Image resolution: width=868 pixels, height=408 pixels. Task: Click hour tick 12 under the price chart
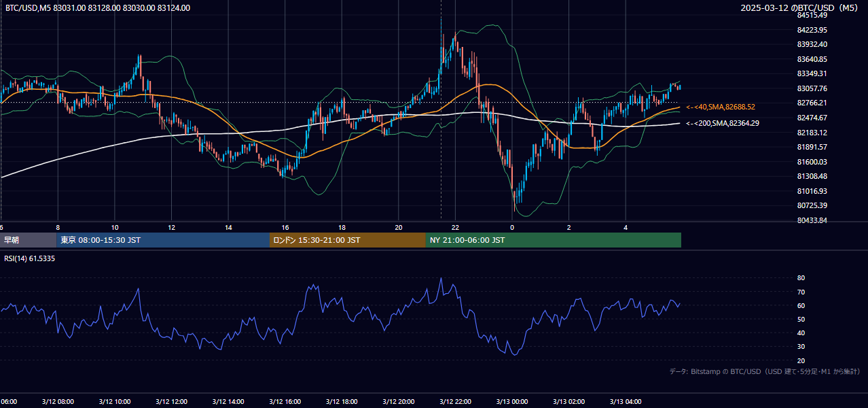click(x=171, y=228)
